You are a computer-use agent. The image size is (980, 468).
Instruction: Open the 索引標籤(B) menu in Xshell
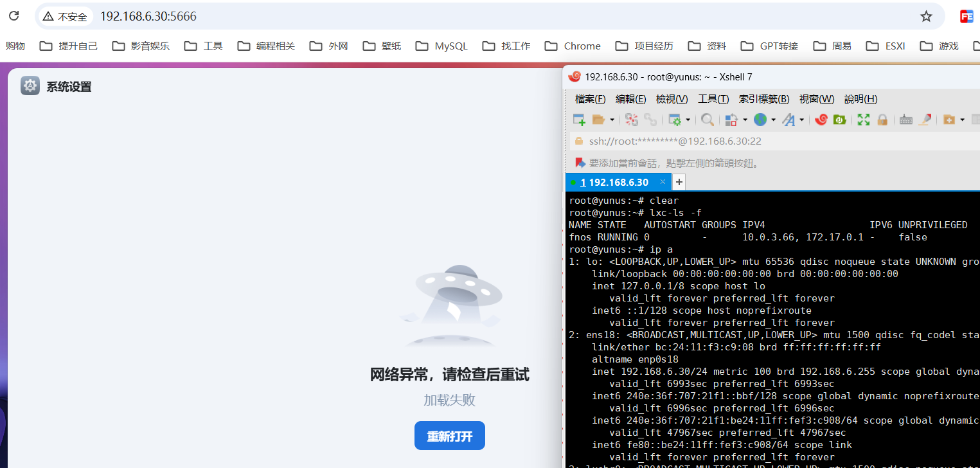pos(764,99)
